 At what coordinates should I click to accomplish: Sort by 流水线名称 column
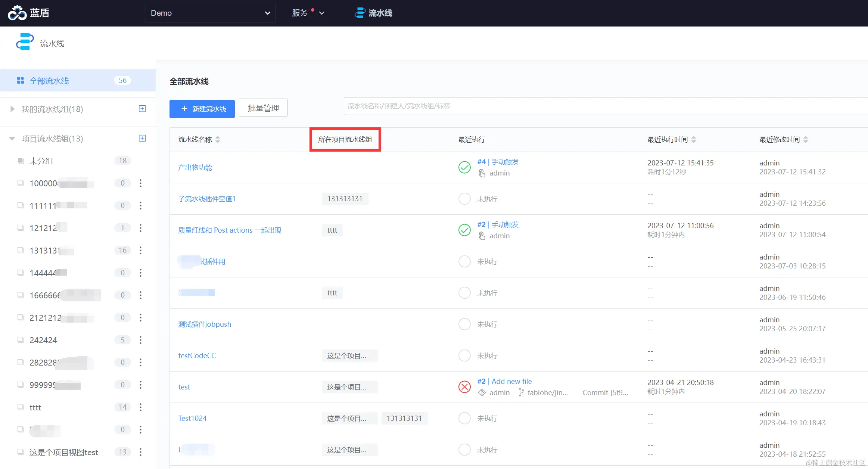coord(218,139)
